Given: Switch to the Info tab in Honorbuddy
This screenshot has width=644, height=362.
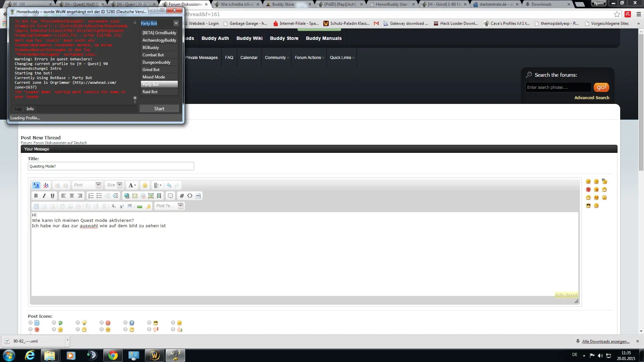Looking at the screenshot, I should pyautogui.click(x=30, y=109).
